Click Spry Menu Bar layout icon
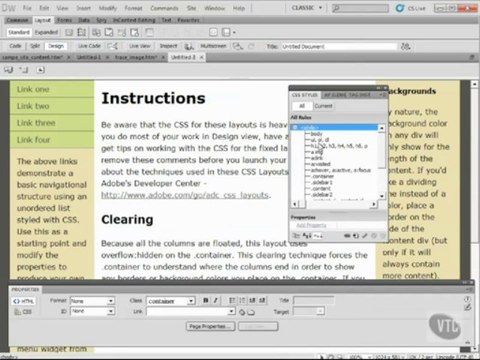This screenshot has height=360, width=480. click(x=97, y=32)
